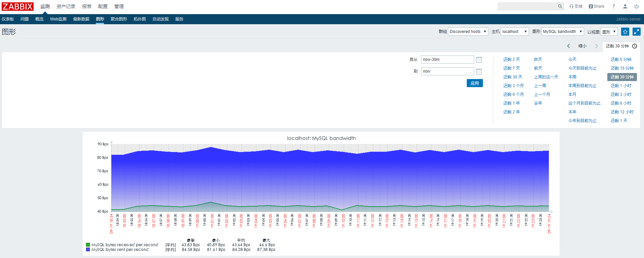Open the help question mark icon

point(613,6)
